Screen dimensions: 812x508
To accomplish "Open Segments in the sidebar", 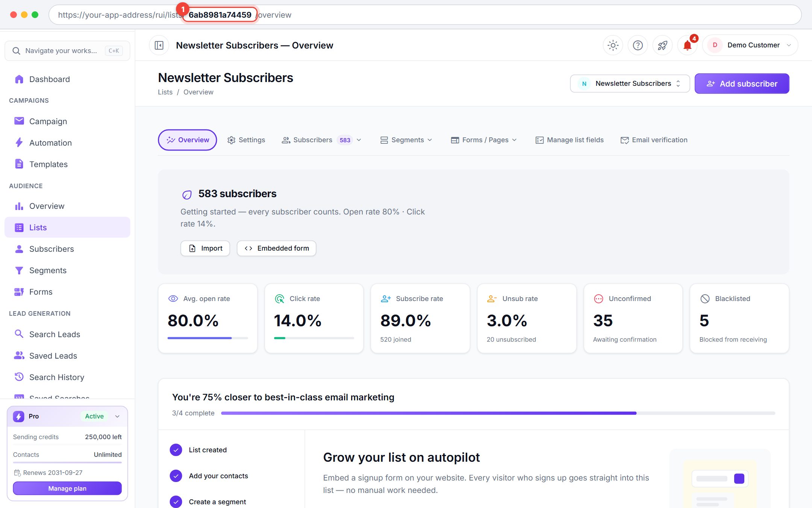I will tap(67, 271).
